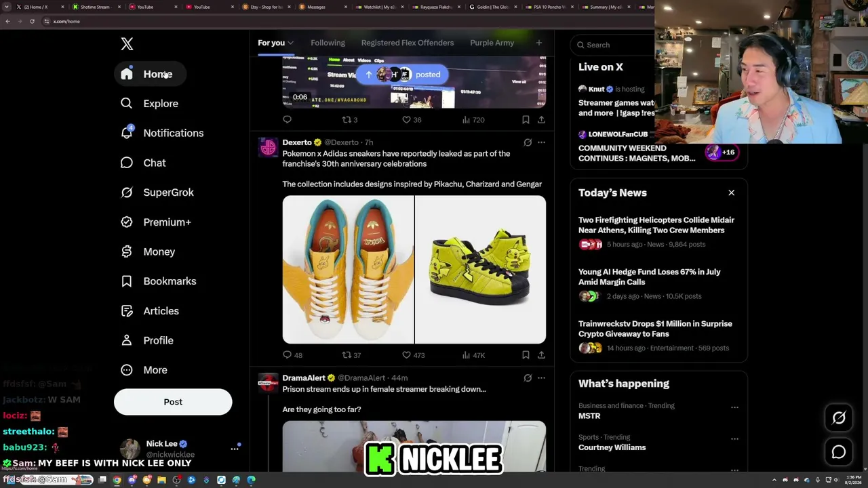
Task: Click the Post button
Action: pyautogui.click(x=173, y=402)
